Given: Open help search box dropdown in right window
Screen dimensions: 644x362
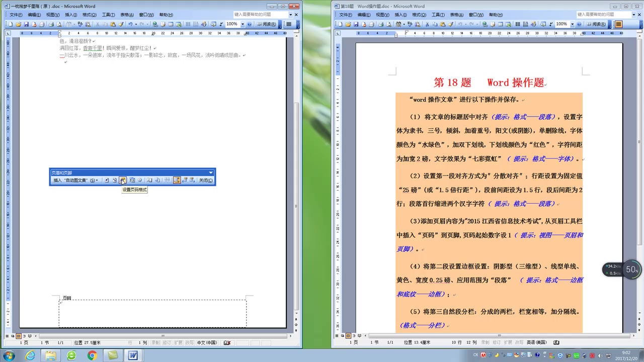Looking at the screenshot, I should point(633,15).
